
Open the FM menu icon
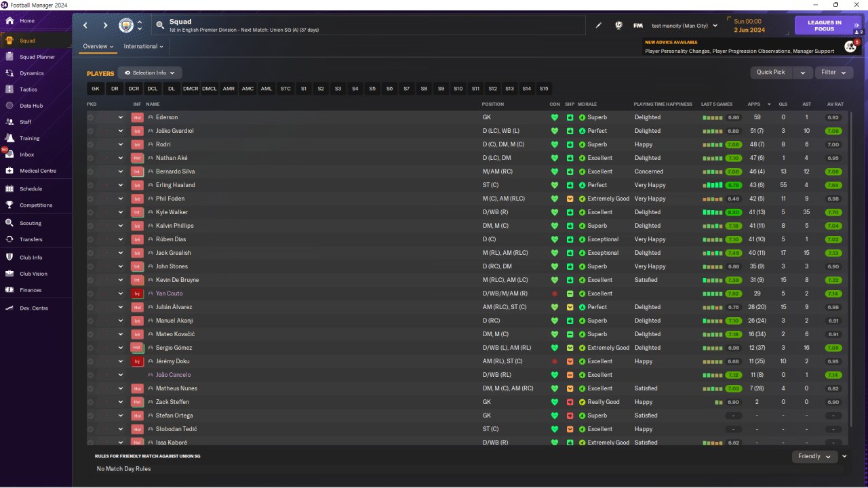click(638, 26)
